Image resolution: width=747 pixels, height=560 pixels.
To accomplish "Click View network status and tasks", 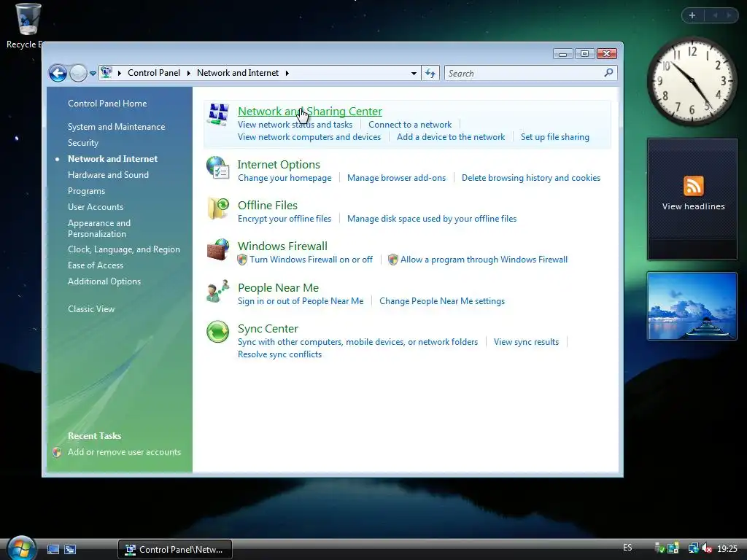I will [x=295, y=125].
